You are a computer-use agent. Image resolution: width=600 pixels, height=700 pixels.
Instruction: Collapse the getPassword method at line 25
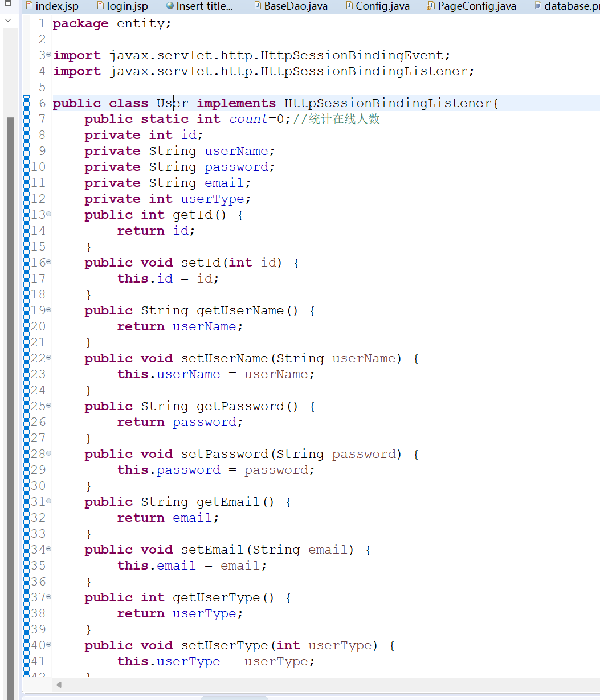tap(48, 406)
